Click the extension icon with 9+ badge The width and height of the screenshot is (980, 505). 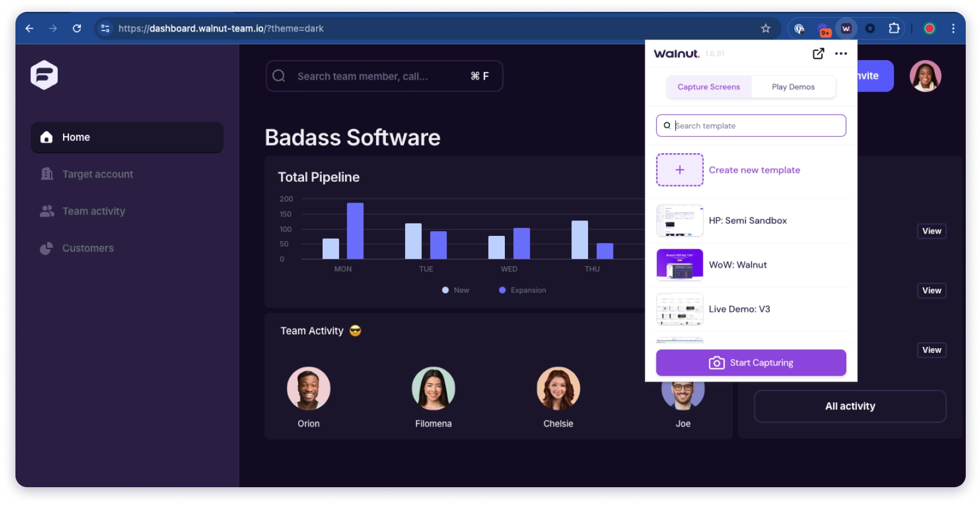pyautogui.click(x=823, y=29)
